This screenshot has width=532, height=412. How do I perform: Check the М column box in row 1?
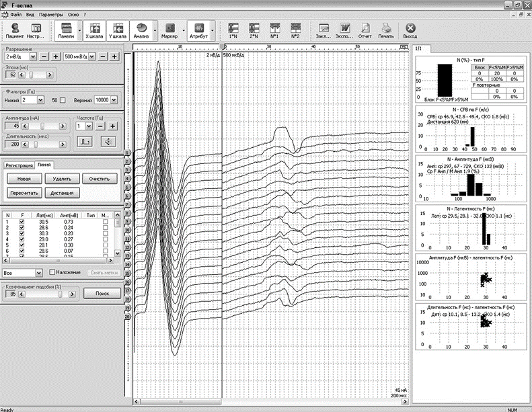106,222
